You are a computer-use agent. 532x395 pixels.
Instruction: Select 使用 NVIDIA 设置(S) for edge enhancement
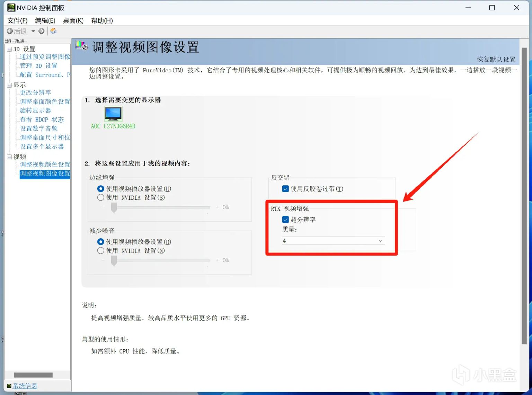[x=131, y=198]
